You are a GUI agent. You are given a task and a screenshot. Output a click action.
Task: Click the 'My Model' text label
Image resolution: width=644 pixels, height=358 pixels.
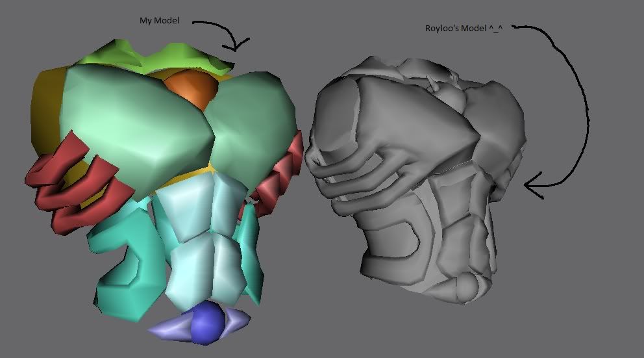159,21
